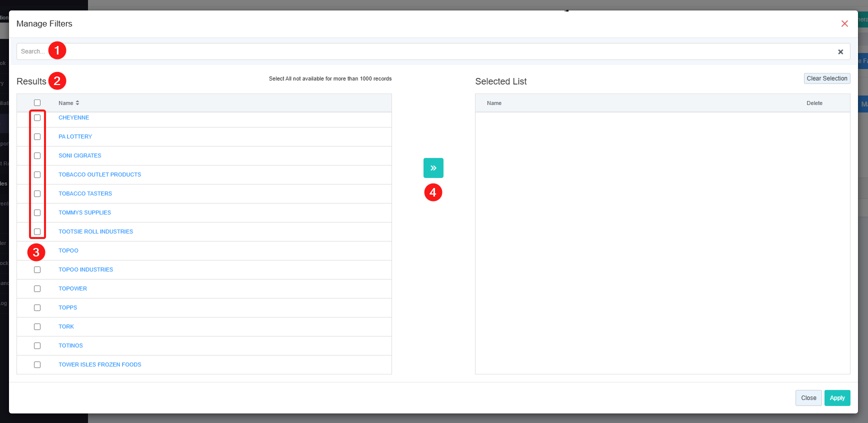Click the Clear Selection button
Screen dimensions: 868x423
(827, 78)
